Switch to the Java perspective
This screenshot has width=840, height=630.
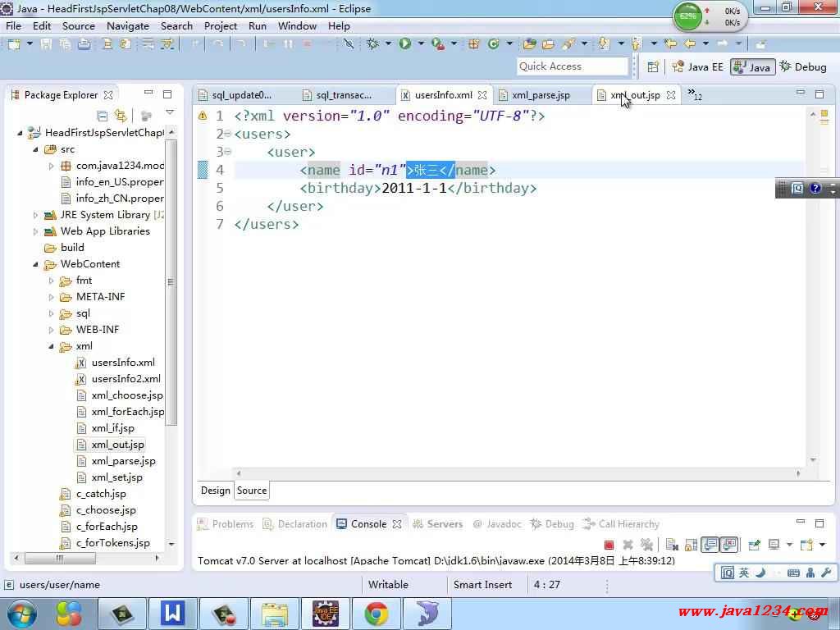point(751,66)
